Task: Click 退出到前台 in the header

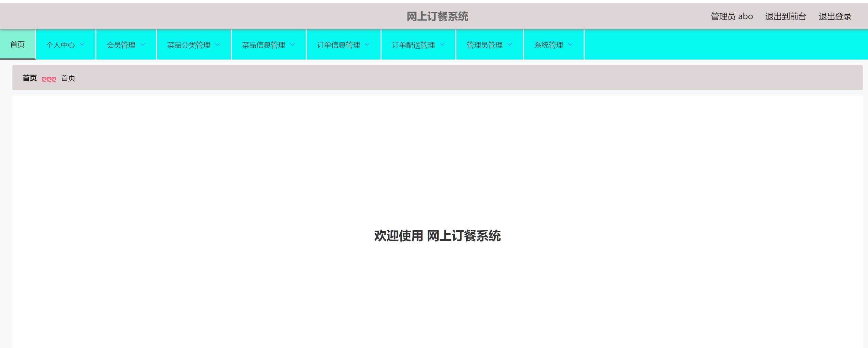Action: point(785,16)
